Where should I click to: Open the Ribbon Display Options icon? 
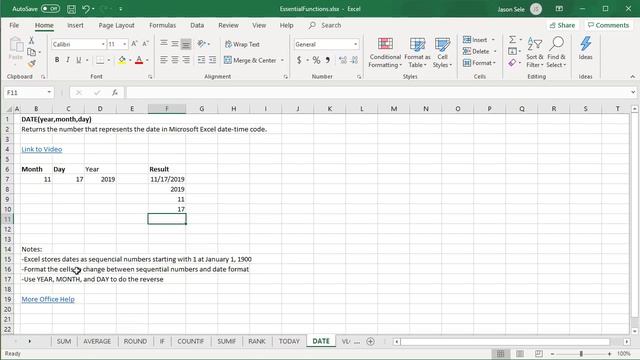click(559, 9)
